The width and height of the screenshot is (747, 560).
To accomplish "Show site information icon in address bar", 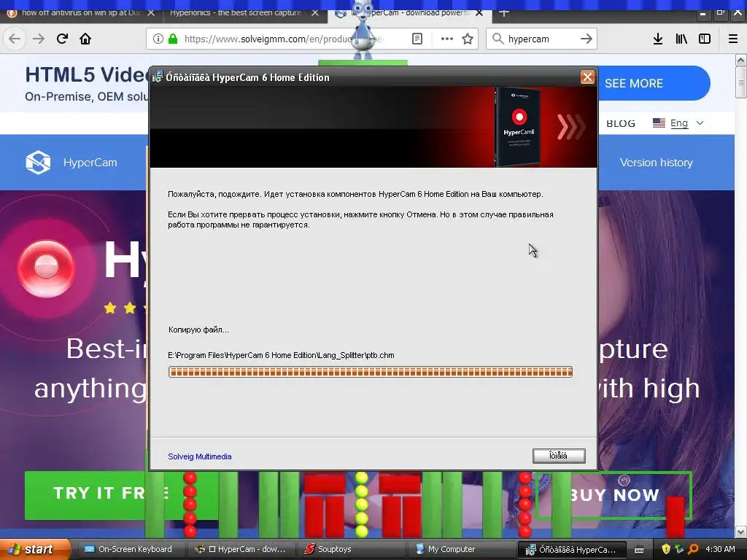I will click(158, 39).
